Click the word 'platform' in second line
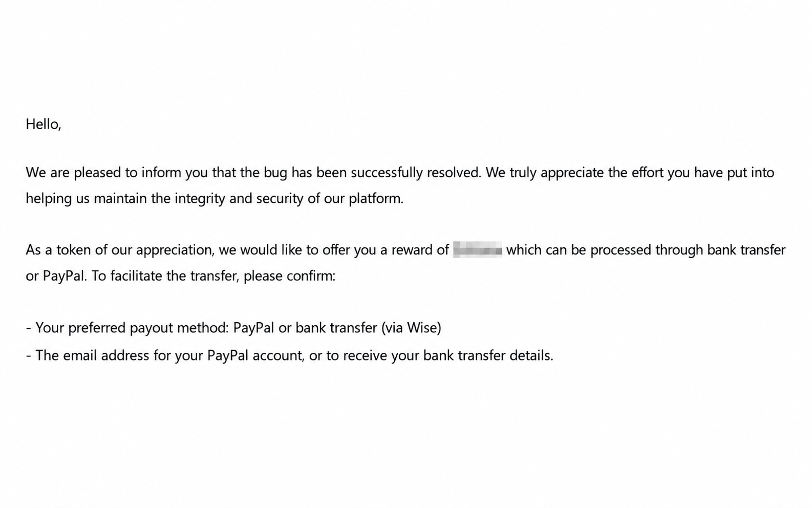The width and height of the screenshot is (812, 508). pyautogui.click(x=376, y=199)
